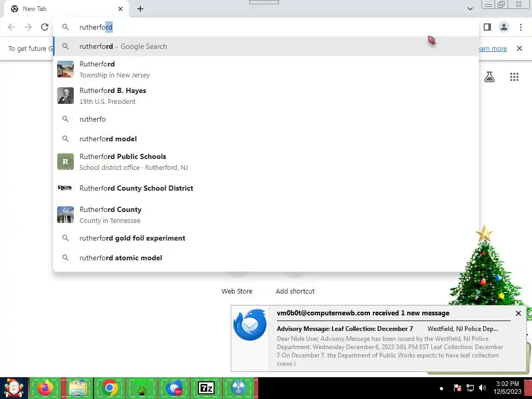Open the Christmas tree app on taskbar
532x399 pixels.
point(141,388)
